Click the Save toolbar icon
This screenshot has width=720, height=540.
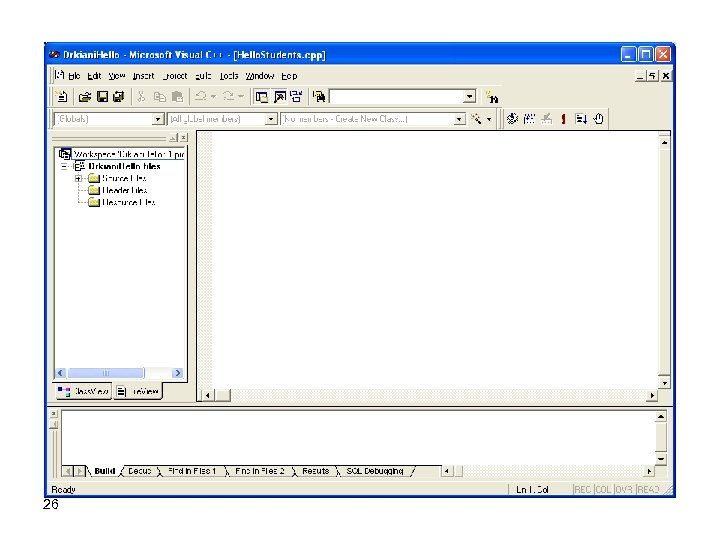coord(102,97)
